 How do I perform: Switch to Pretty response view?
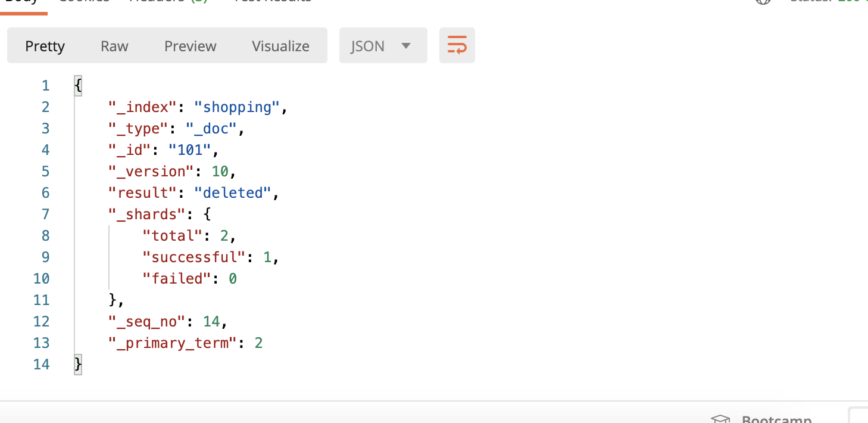point(45,46)
